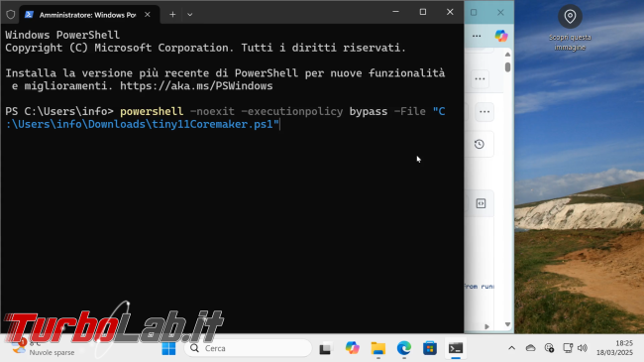Open File Explorer from the taskbar

[x=378, y=348]
